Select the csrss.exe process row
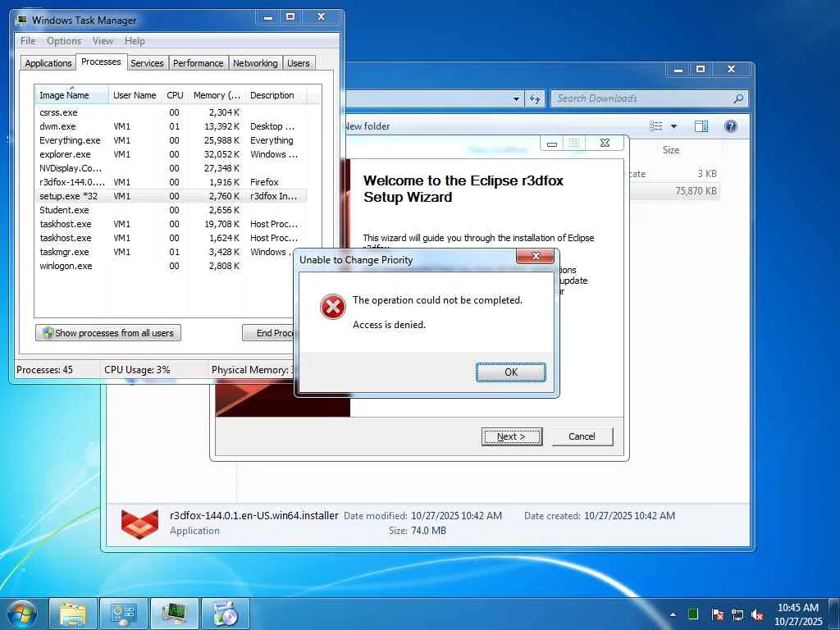 pos(171,112)
